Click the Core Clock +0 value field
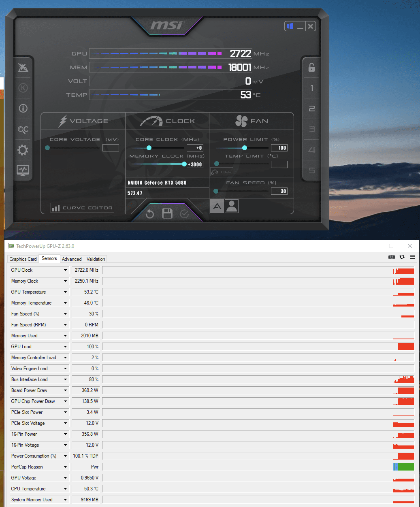Viewport: 420px width, 507px height. coord(195,148)
